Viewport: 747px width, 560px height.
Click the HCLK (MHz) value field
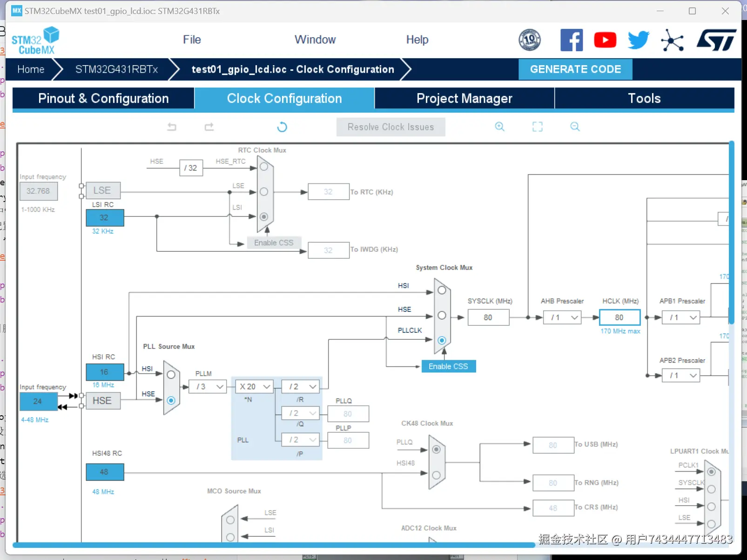619,317
